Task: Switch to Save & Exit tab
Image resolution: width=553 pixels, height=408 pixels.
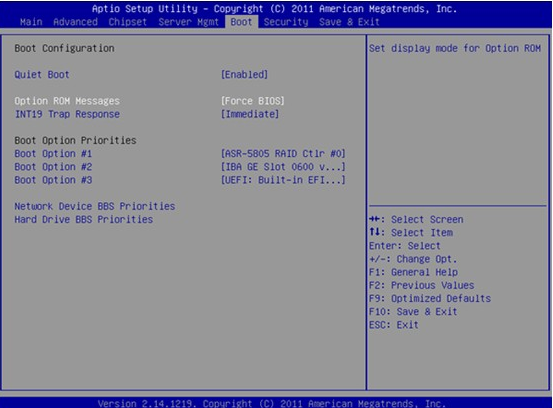Action: click(x=349, y=22)
